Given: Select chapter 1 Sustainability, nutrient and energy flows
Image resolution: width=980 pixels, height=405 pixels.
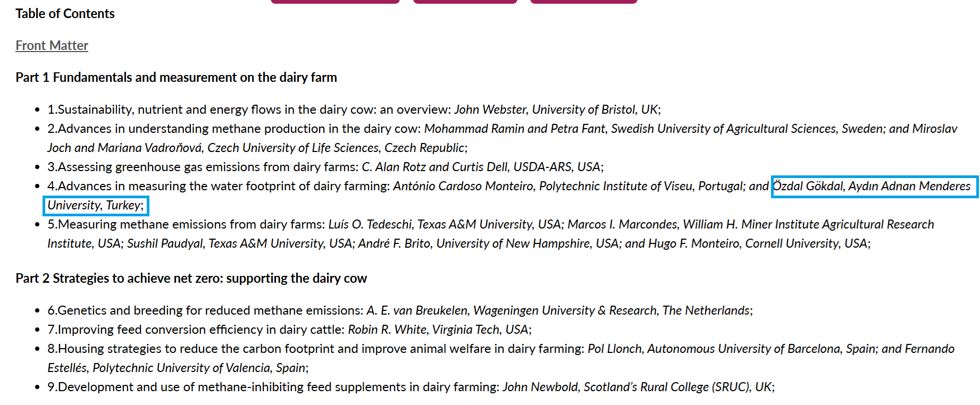Looking at the screenshot, I should click(249, 109).
